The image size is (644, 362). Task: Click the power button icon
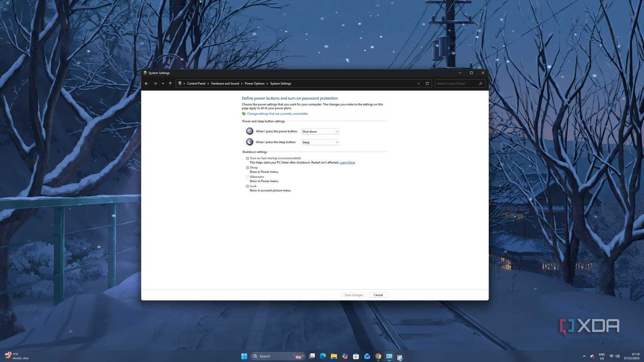click(249, 131)
